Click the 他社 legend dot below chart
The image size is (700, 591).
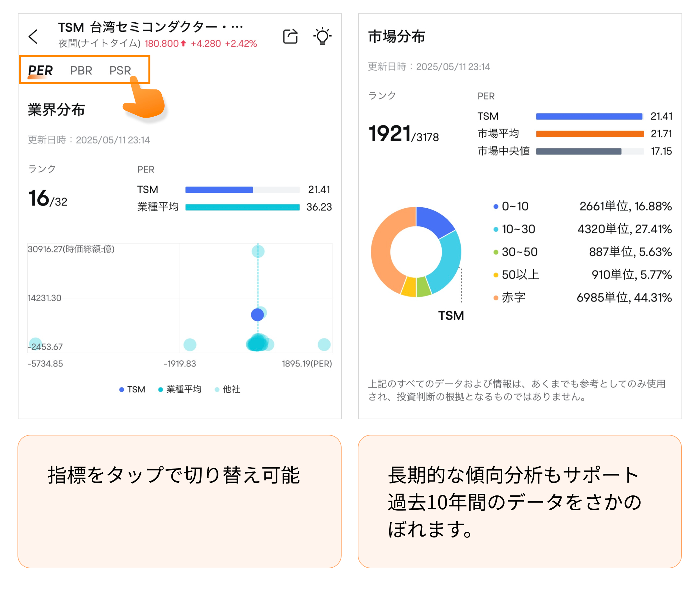(217, 390)
